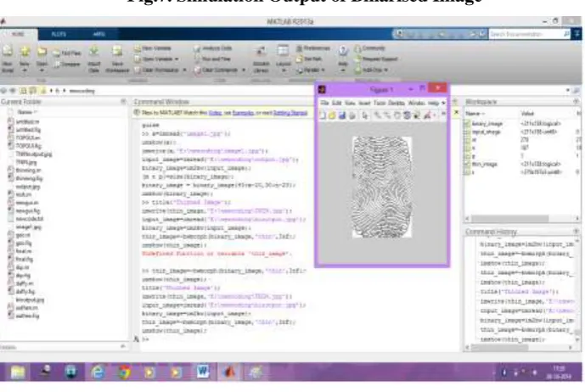Open the Edit menu in Figure 1
The width and height of the screenshot is (585, 392).
coord(336,103)
